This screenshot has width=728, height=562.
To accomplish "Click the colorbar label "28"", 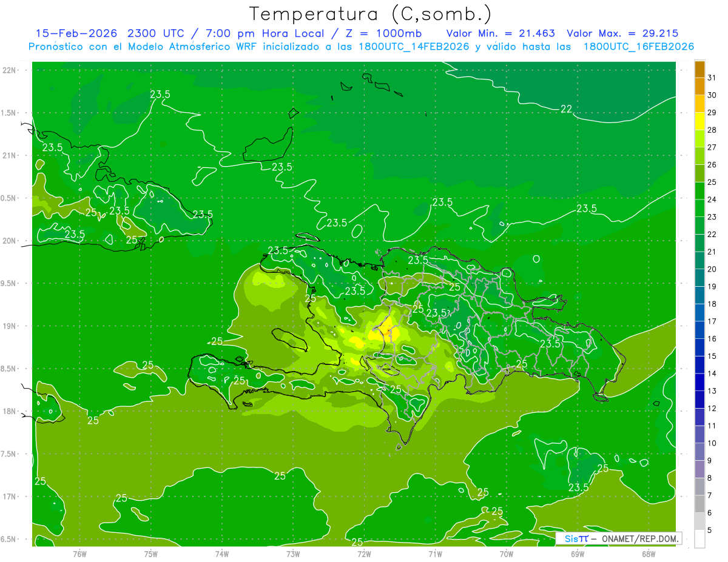I will (712, 130).
